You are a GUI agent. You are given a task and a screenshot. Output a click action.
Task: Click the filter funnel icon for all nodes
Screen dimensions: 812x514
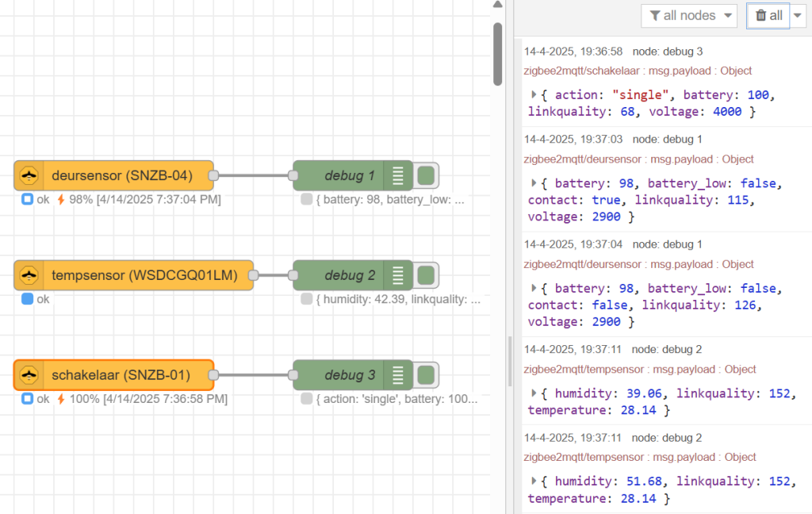[x=655, y=16]
